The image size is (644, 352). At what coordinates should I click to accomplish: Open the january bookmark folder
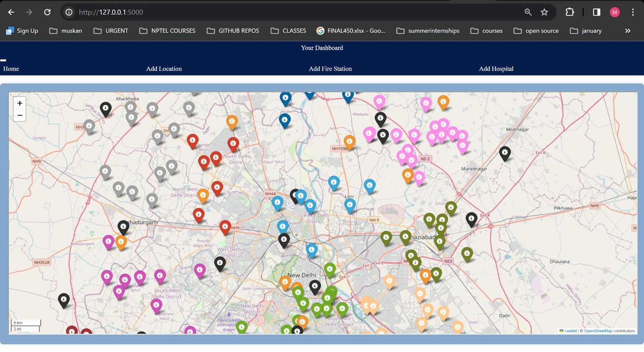pyautogui.click(x=586, y=31)
